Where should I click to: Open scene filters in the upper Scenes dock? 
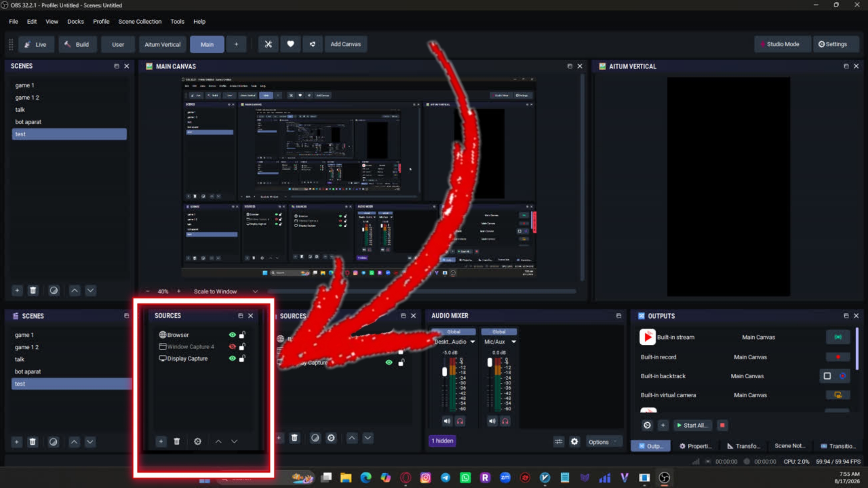pyautogui.click(x=54, y=290)
